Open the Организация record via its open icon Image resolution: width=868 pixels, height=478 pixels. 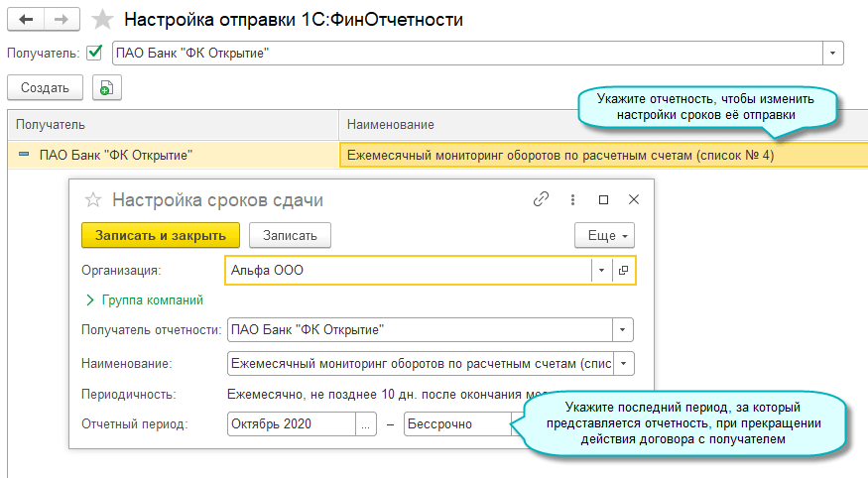click(623, 270)
